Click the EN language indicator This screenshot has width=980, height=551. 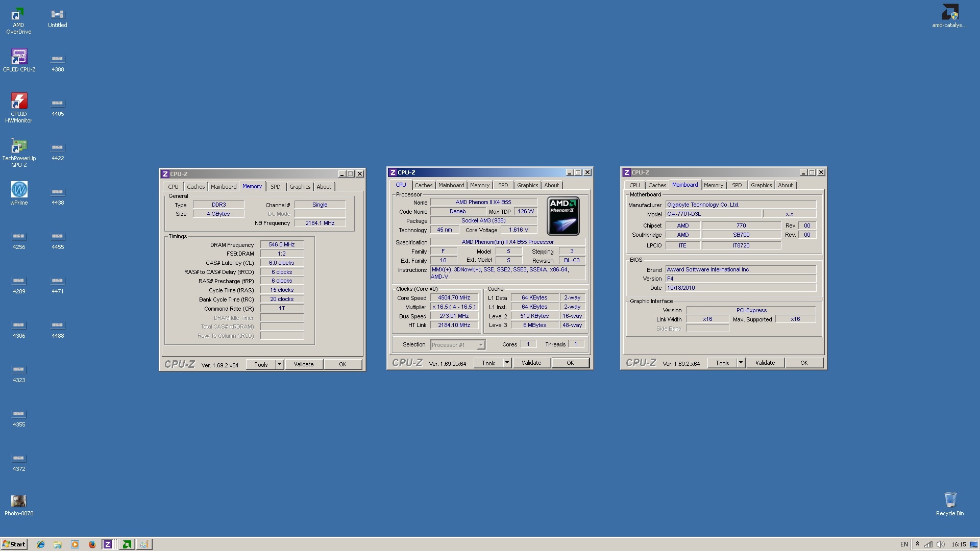tap(904, 544)
